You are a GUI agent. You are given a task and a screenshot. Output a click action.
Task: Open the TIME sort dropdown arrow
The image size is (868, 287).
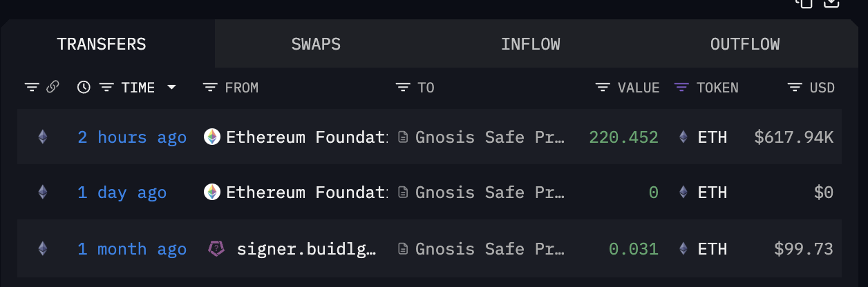click(x=171, y=88)
